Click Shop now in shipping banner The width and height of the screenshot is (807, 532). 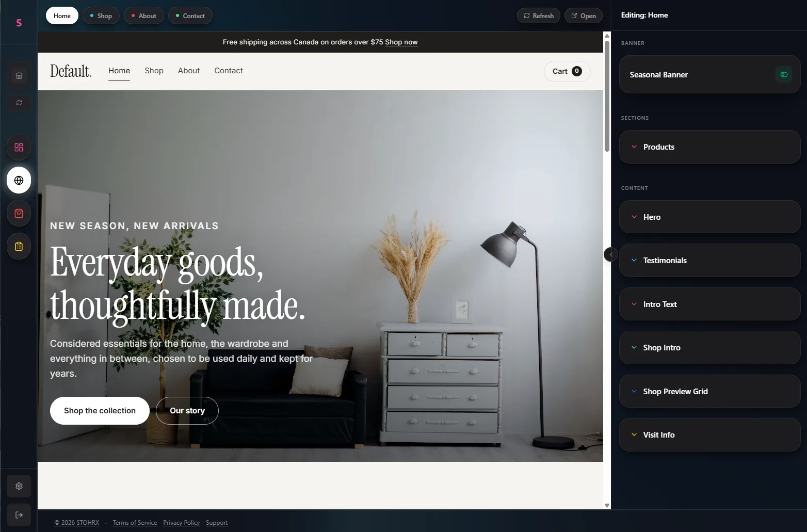[x=401, y=42]
